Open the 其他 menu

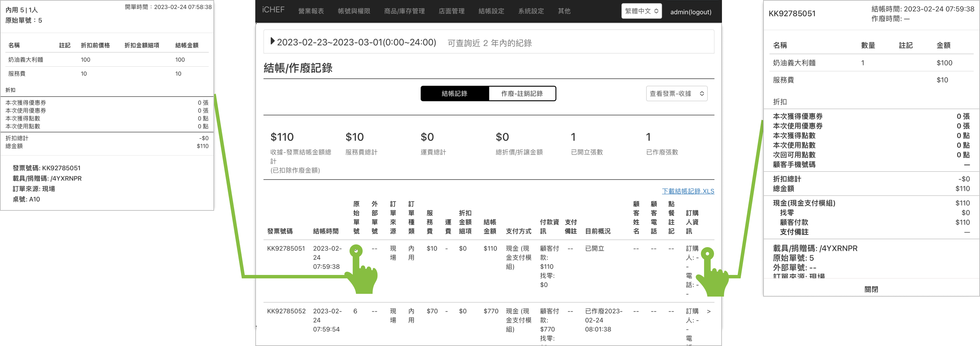[564, 11]
